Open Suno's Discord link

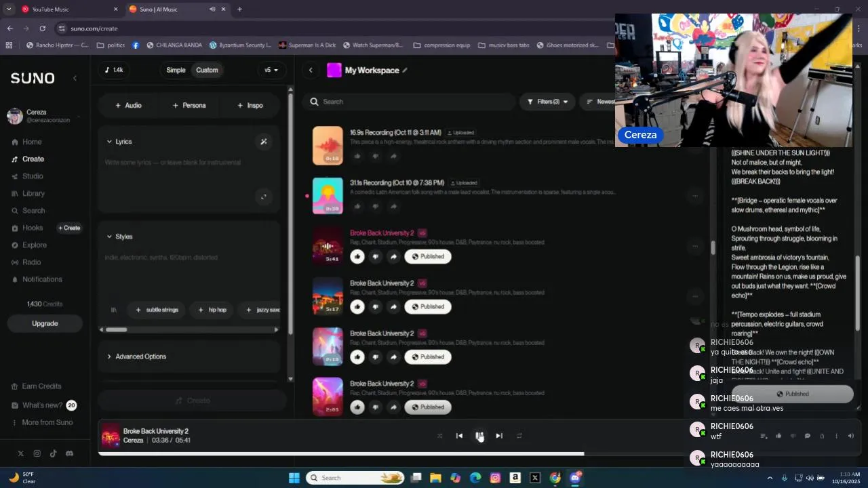coord(69,453)
